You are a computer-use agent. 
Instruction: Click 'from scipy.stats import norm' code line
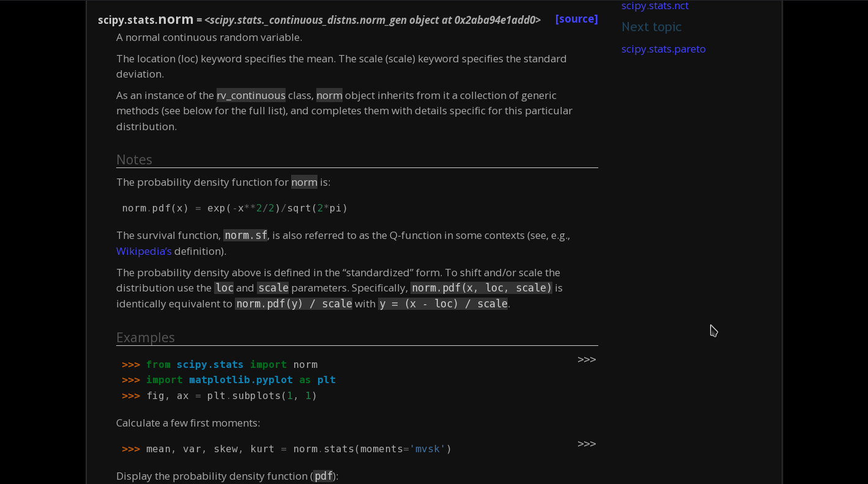coord(220,365)
